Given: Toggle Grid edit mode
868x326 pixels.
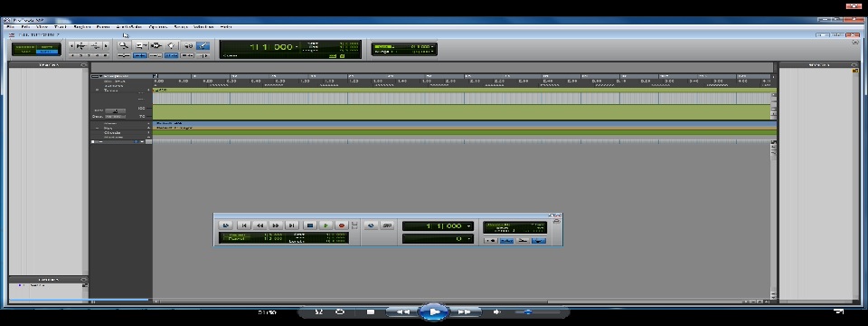Looking at the screenshot, I should coord(48,52).
